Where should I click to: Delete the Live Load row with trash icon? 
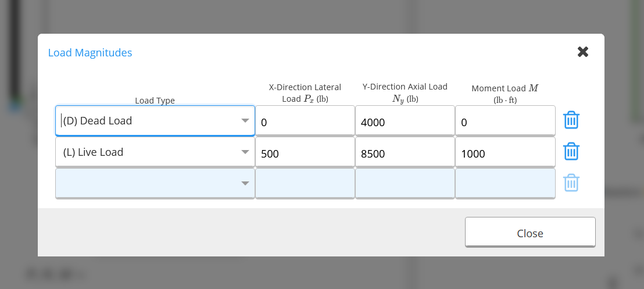(571, 151)
